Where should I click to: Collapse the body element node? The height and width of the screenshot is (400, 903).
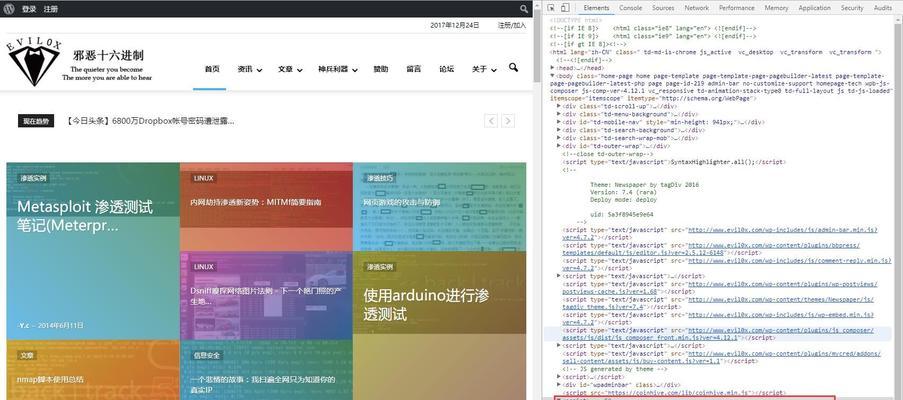click(x=553, y=75)
